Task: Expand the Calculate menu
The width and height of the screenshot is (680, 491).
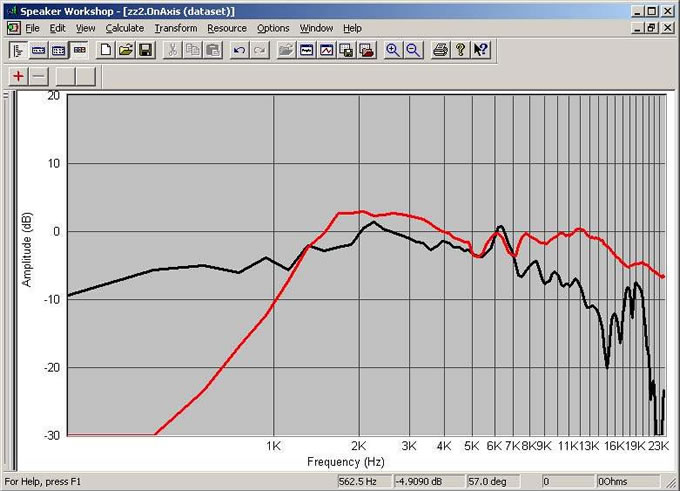Action: pos(125,28)
